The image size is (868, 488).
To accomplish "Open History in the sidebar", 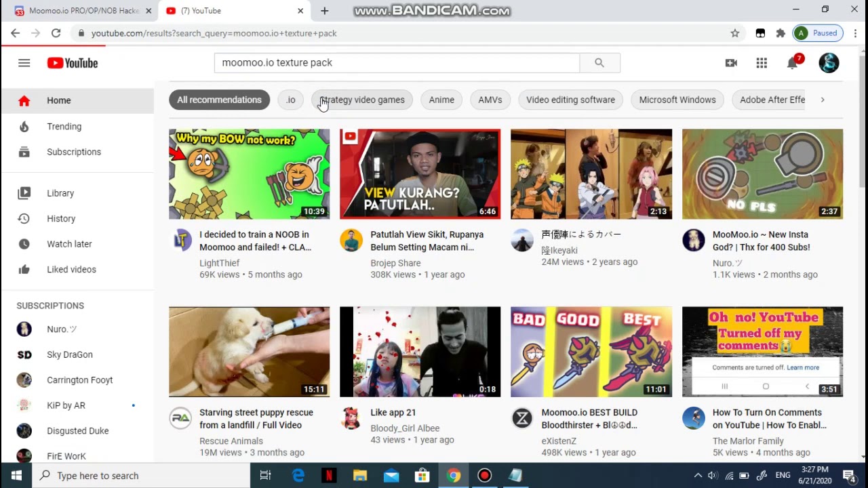I will [x=77, y=218].
